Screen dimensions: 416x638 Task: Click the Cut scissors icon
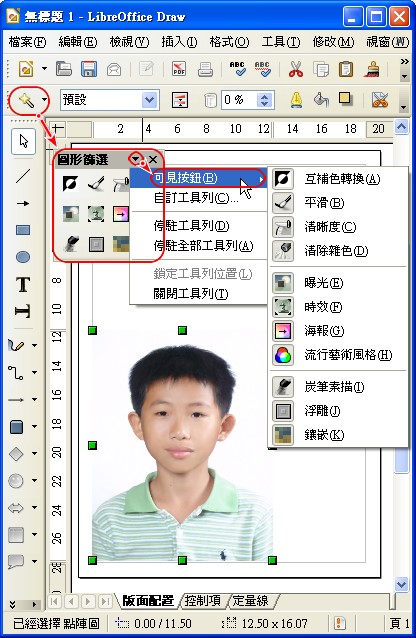[x=296, y=69]
